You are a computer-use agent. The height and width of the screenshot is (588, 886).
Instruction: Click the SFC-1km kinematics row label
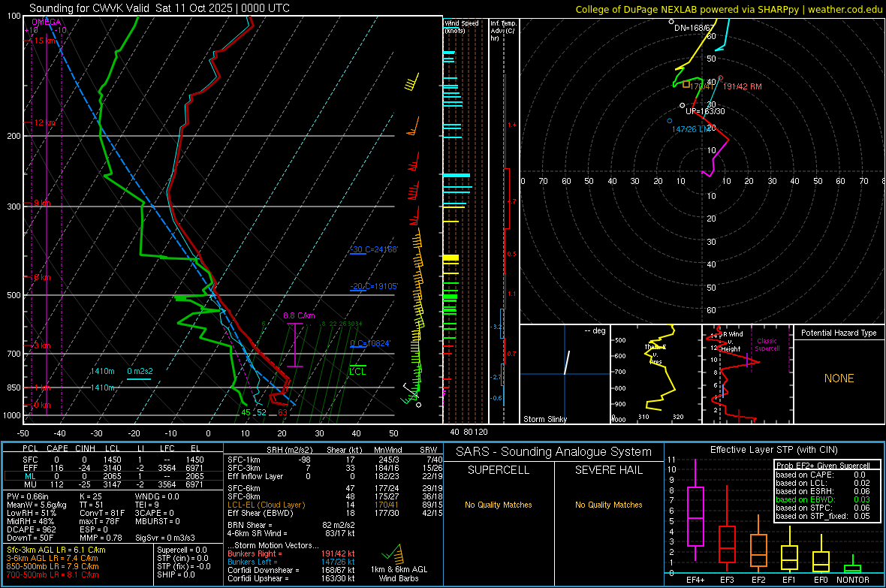click(x=244, y=460)
